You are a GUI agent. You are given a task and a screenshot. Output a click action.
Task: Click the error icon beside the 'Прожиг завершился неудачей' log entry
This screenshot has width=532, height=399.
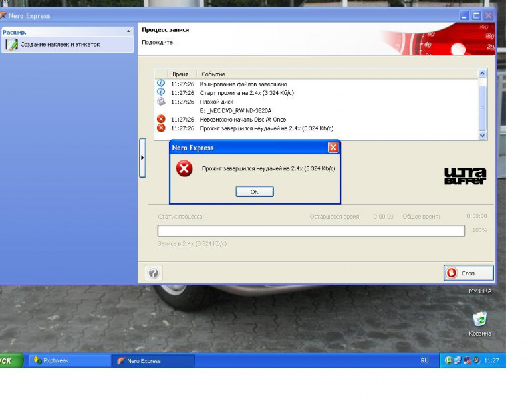tap(161, 128)
